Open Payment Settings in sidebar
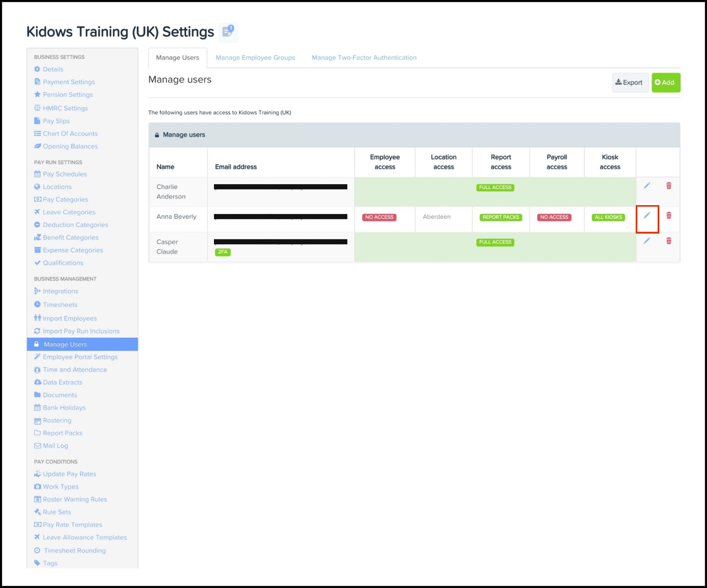The height and width of the screenshot is (588, 707). (69, 82)
